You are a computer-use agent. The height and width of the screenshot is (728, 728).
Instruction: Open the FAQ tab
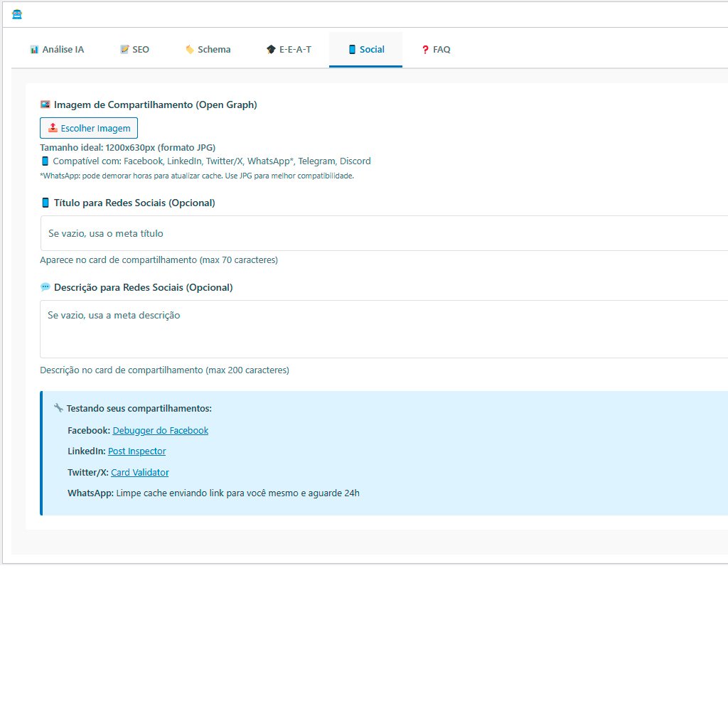click(436, 50)
